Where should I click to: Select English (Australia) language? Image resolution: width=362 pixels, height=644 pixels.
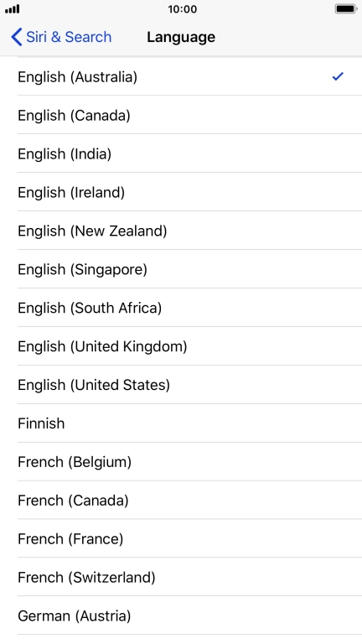(181, 77)
